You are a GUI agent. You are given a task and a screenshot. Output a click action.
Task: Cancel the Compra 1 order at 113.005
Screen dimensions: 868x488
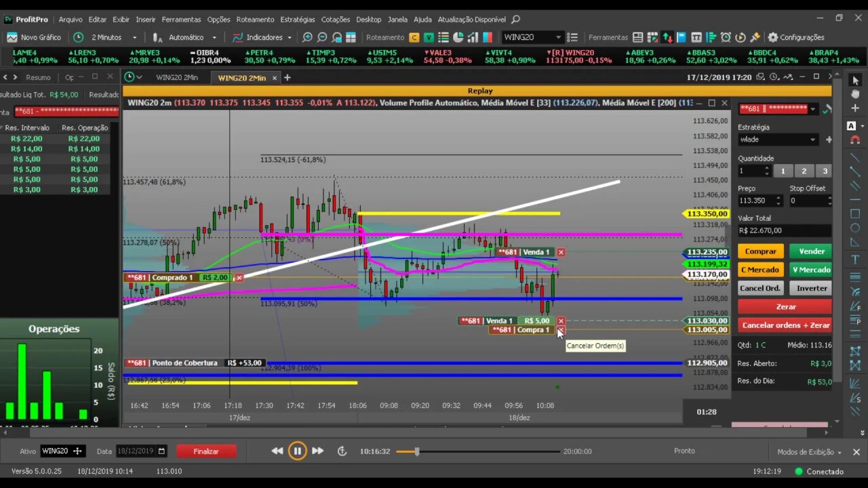click(560, 330)
